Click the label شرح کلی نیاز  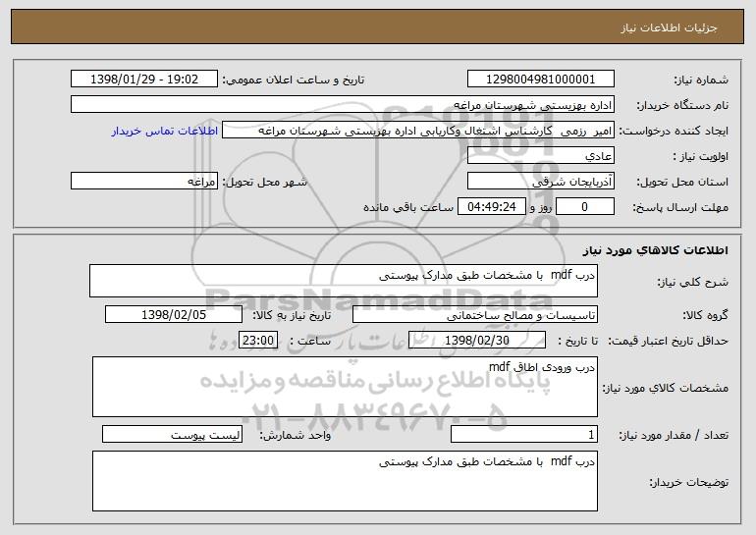693,282
